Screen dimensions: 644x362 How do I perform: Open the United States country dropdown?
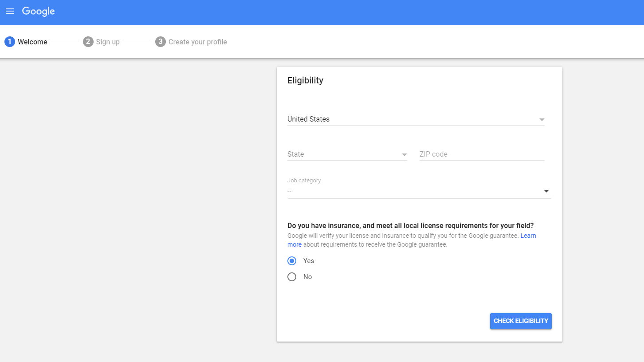tap(416, 119)
